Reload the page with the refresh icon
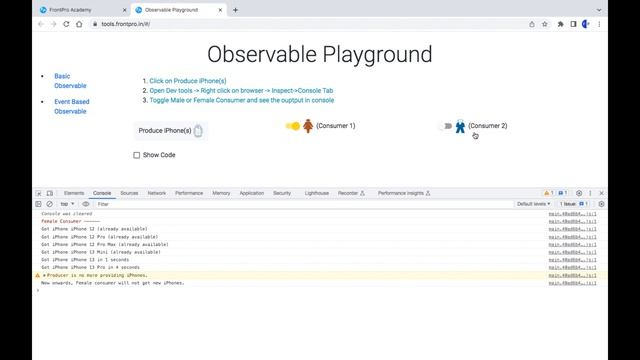The image size is (640, 360). coord(66,24)
